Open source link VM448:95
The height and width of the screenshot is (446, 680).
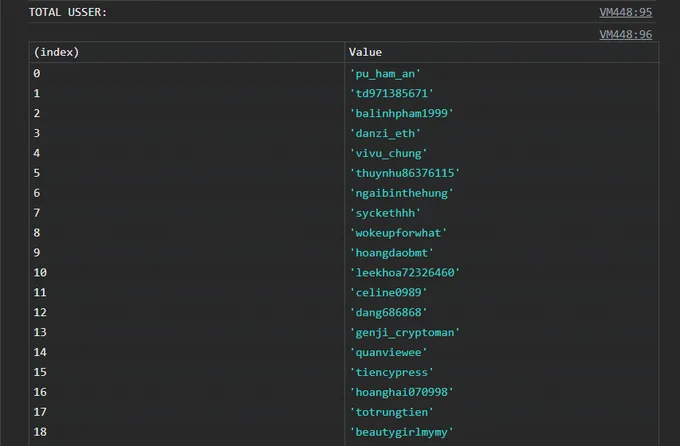coord(625,12)
